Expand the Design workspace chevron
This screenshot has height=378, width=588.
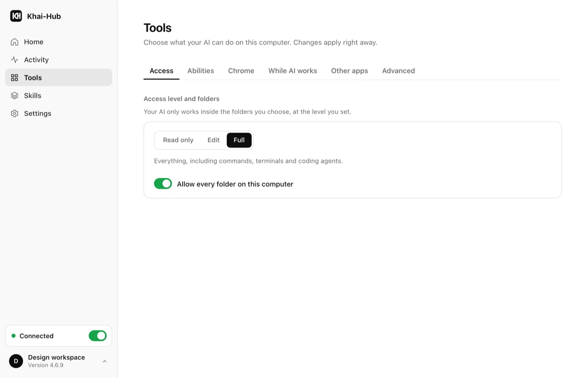[x=105, y=361]
